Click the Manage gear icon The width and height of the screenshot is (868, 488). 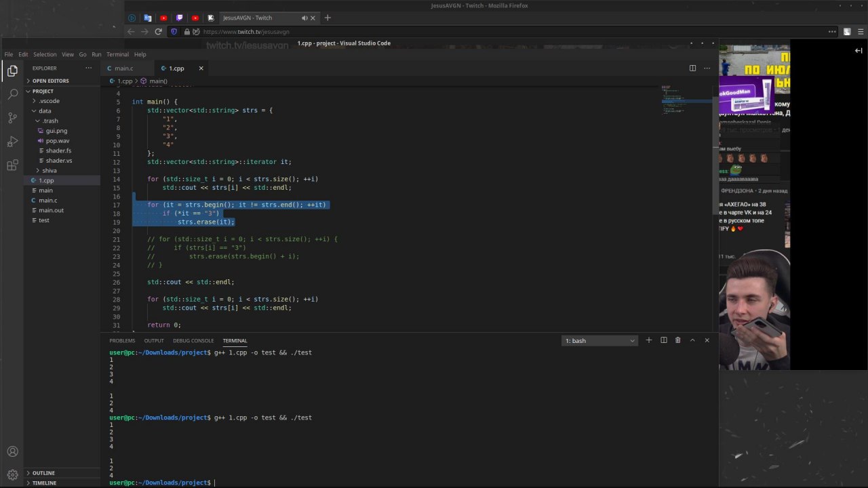coord(12,475)
